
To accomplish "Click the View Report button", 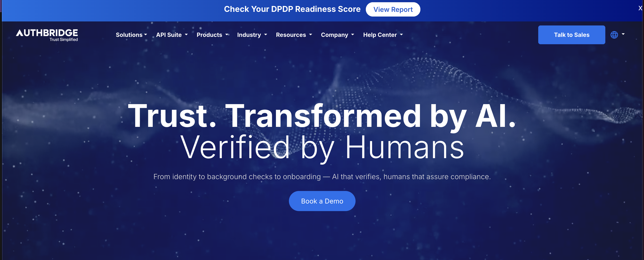I will pos(393,9).
